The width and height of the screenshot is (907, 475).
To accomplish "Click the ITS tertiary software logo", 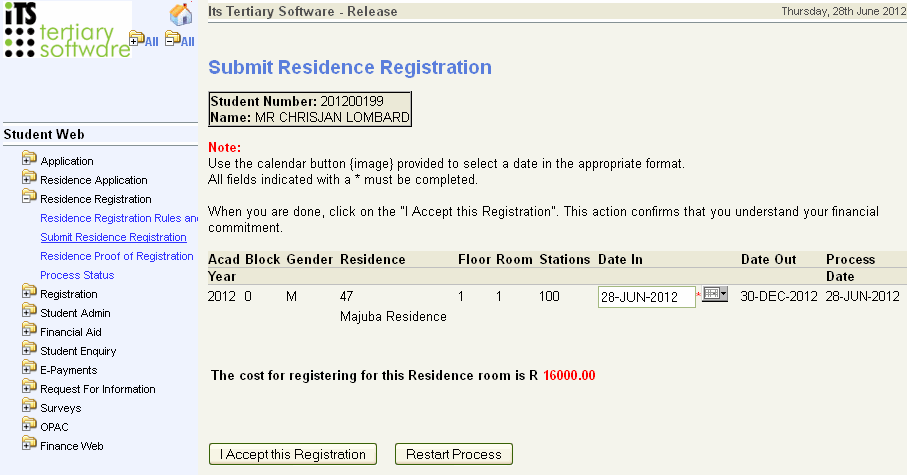I will tap(67, 30).
